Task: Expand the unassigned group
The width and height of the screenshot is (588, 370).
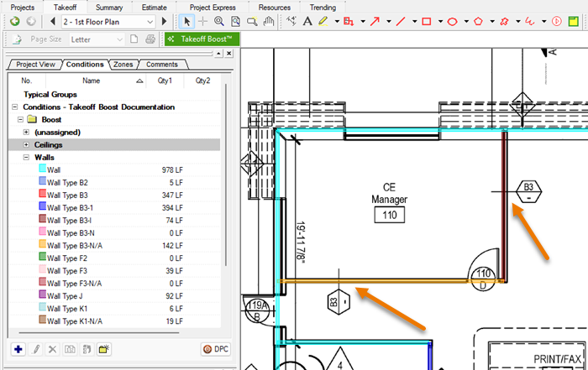Action: coord(26,133)
